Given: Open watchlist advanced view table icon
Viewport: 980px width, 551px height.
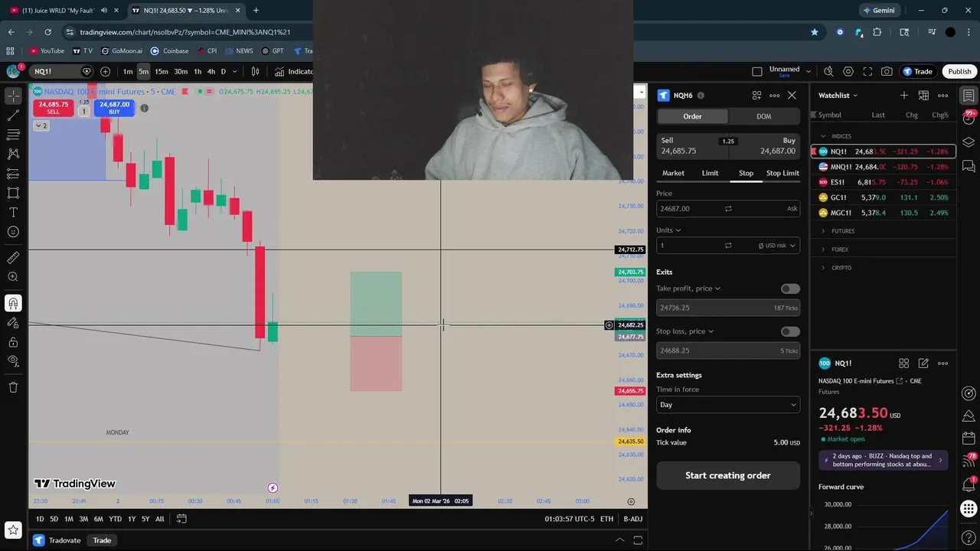Looking at the screenshot, I should [x=923, y=96].
